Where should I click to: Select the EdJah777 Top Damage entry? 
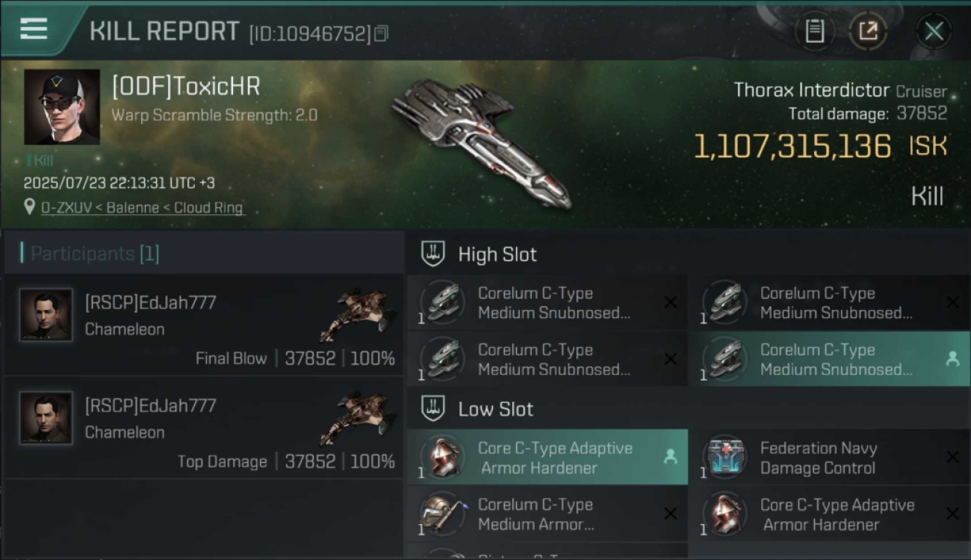click(203, 428)
